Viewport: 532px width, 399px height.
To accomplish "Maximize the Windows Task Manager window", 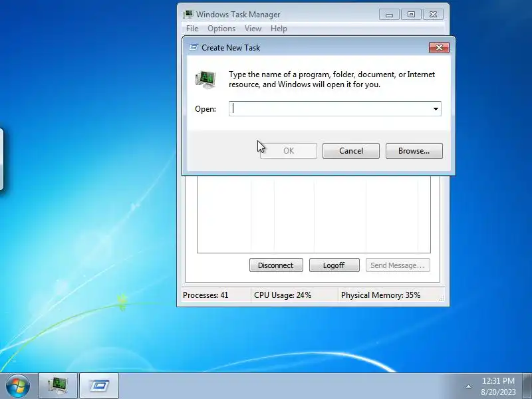I will point(411,15).
